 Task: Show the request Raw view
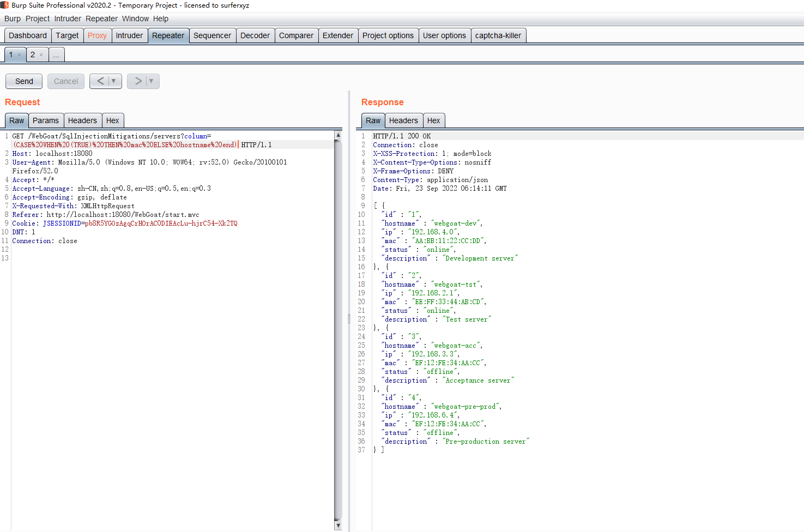[x=17, y=120]
